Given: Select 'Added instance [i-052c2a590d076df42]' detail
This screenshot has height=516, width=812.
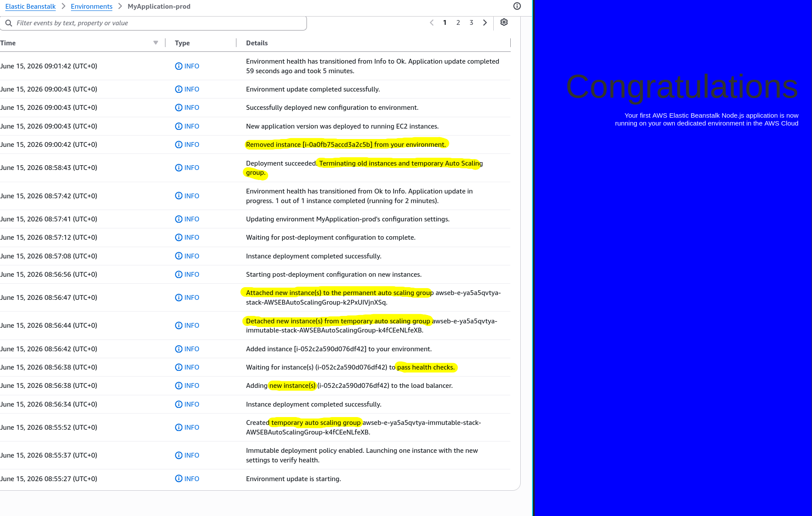Looking at the screenshot, I should click(x=339, y=349).
